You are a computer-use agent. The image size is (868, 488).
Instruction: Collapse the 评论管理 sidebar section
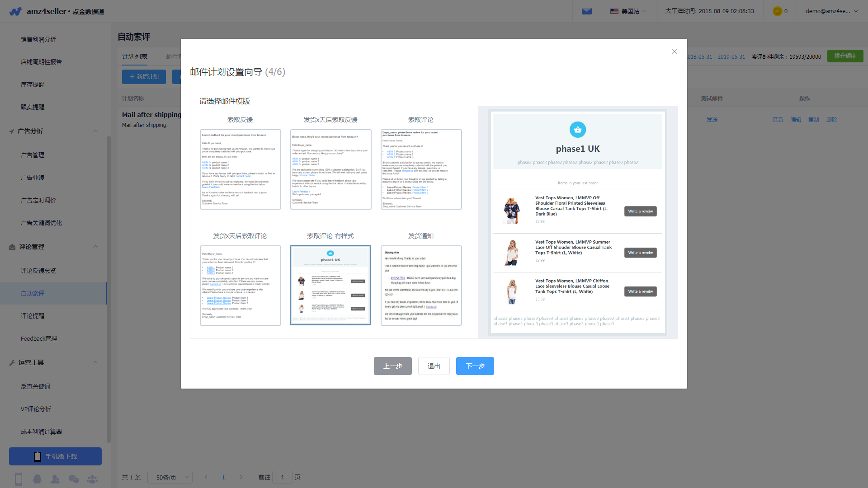95,247
